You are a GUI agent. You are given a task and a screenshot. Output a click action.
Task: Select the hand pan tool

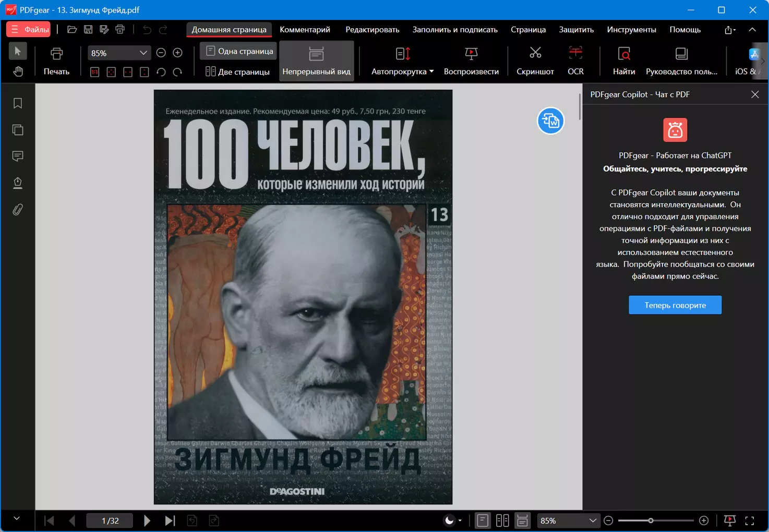[18, 71]
